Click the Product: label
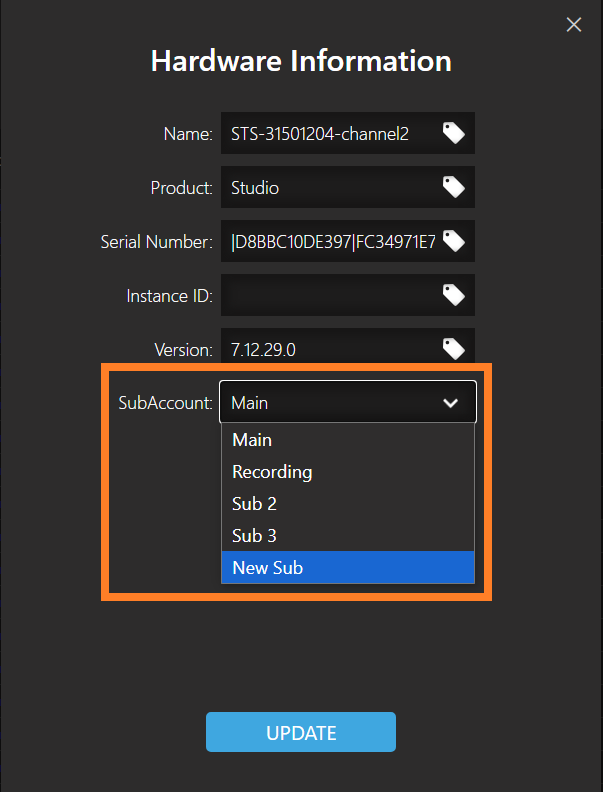The image size is (603, 792). (x=181, y=188)
